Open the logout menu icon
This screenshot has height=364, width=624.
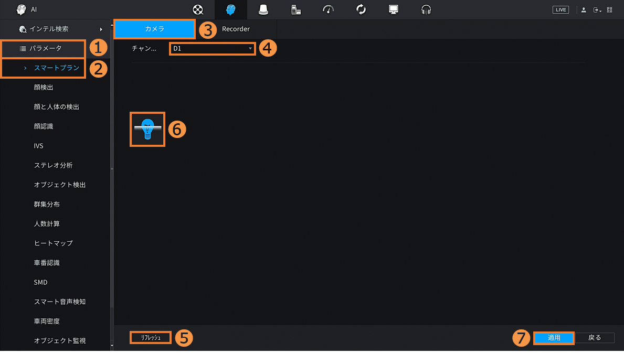597,10
